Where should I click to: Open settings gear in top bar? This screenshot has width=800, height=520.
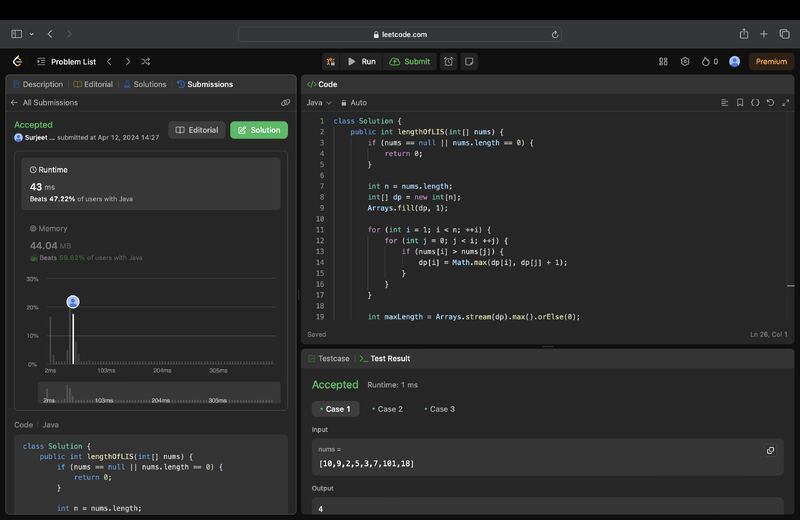[x=685, y=61]
